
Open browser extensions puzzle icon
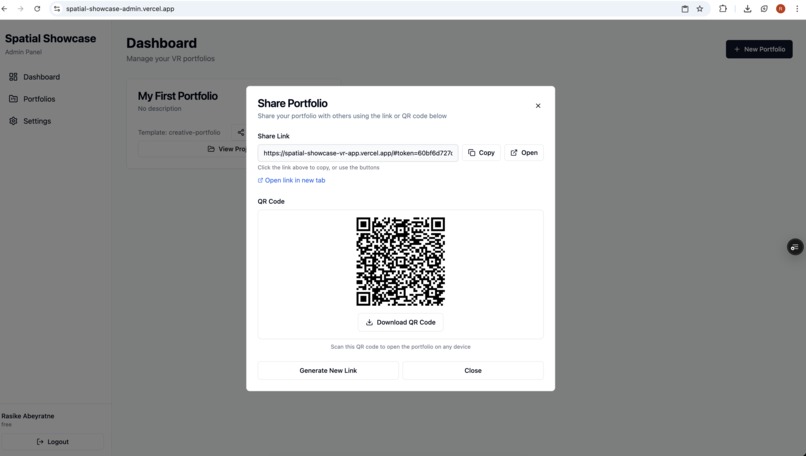click(723, 9)
